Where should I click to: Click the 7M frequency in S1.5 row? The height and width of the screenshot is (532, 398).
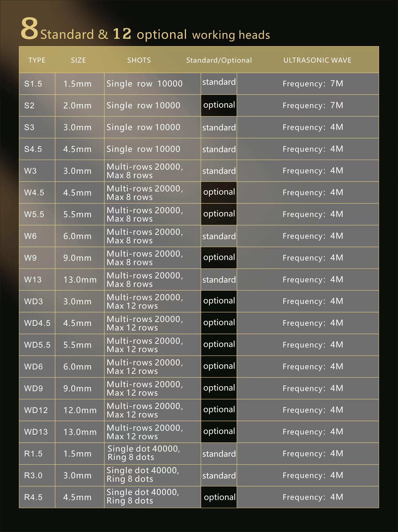(337, 83)
